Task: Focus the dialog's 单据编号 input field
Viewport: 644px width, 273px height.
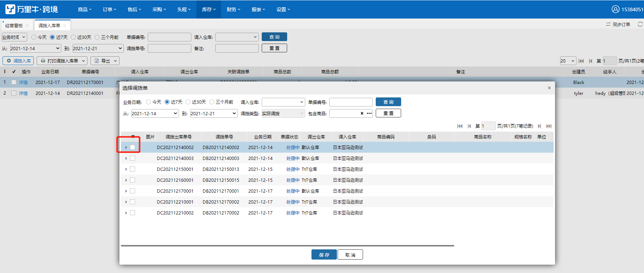Action: pyautogui.click(x=351, y=102)
